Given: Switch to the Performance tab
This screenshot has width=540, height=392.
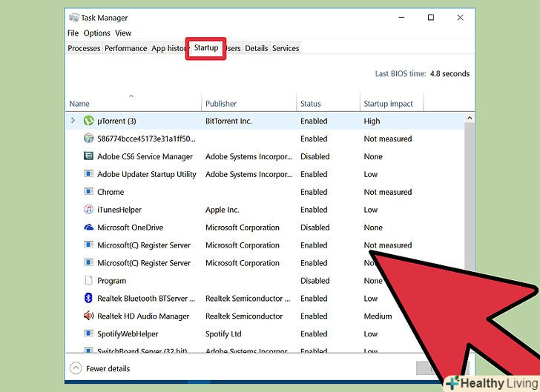Looking at the screenshot, I should click(125, 48).
